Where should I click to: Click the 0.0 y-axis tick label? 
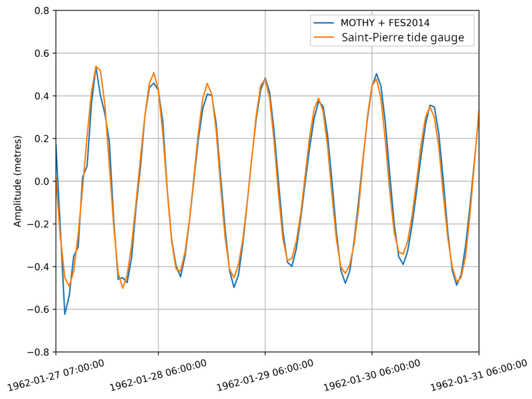tap(42, 182)
